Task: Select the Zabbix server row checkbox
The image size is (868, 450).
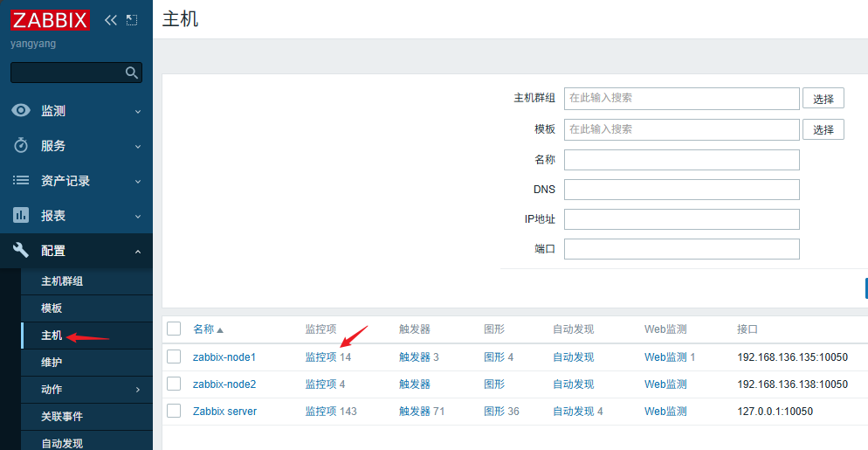Action: point(174,411)
